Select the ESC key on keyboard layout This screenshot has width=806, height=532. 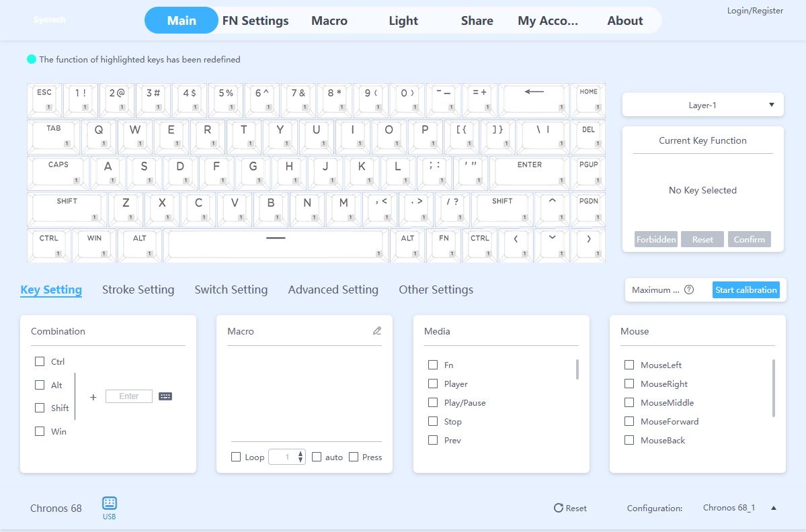44,98
